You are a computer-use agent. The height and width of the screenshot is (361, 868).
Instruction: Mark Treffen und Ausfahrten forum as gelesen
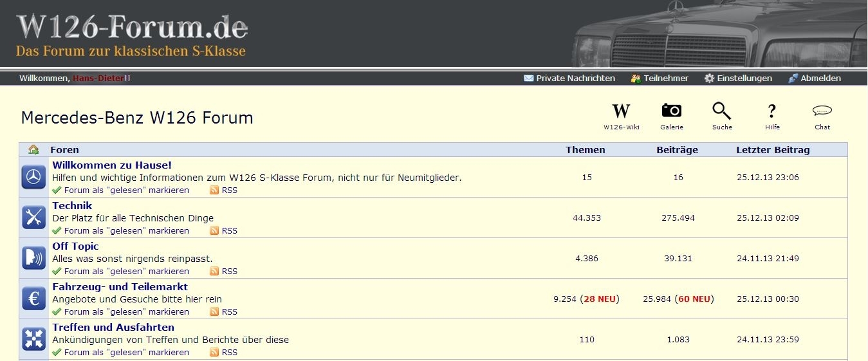coord(127,352)
